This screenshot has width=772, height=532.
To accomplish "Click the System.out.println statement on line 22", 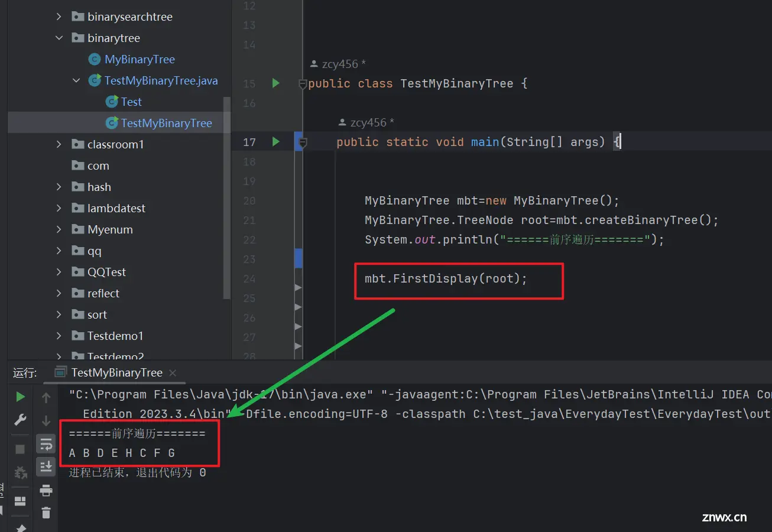I will point(514,239).
